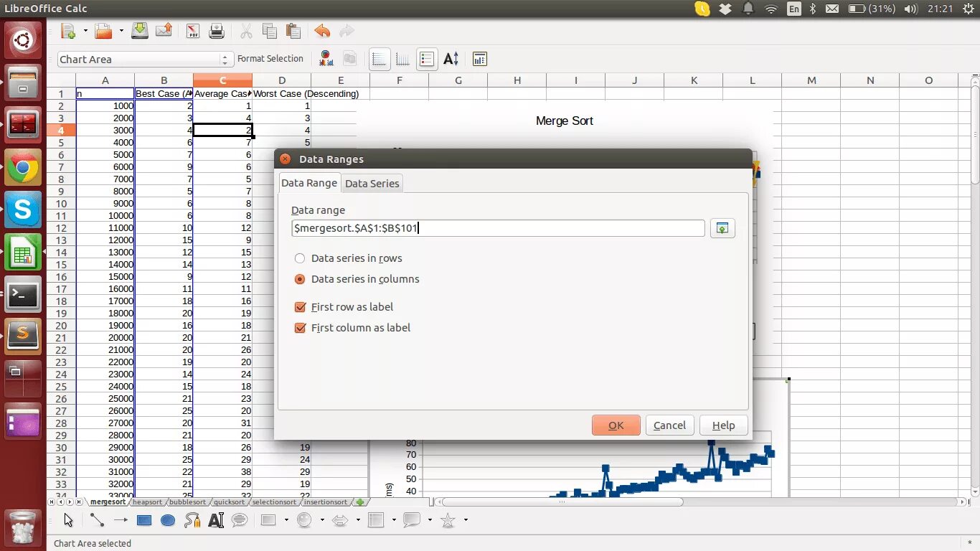This screenshot has height=551, width=980.
Task: Open the heapsort sheet tab
Action: (148, 502)
